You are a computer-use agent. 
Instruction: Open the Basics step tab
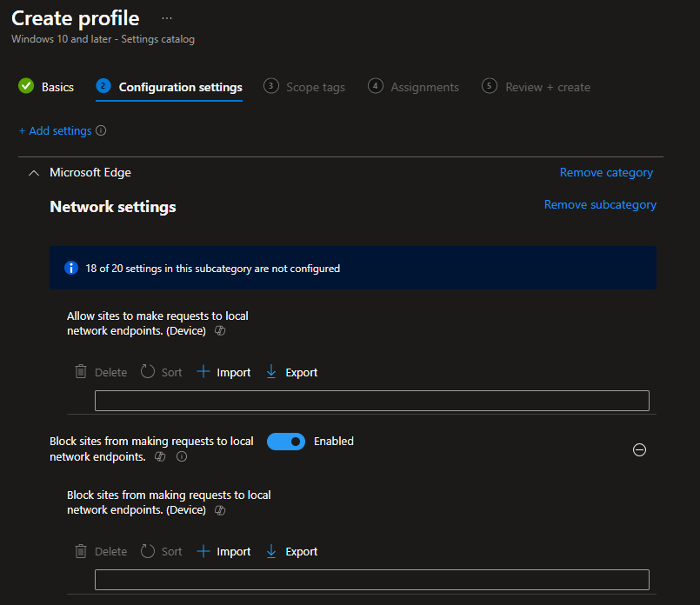tap(47, 87)
